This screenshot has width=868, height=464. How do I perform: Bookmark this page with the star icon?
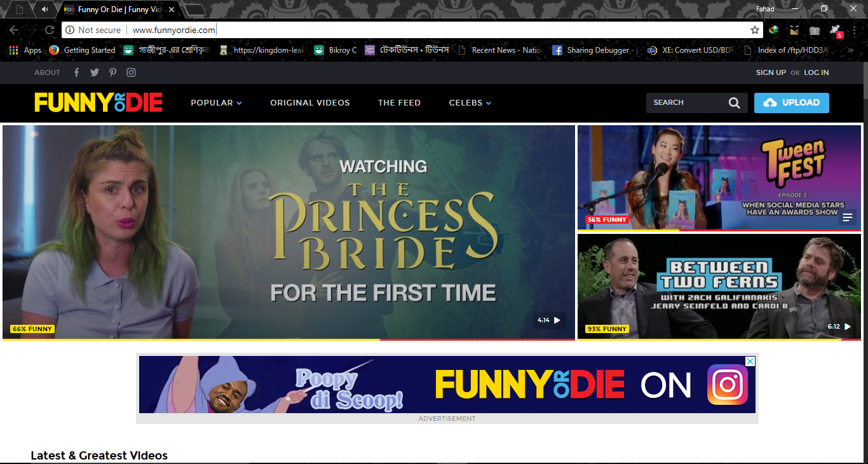(755, 30)
